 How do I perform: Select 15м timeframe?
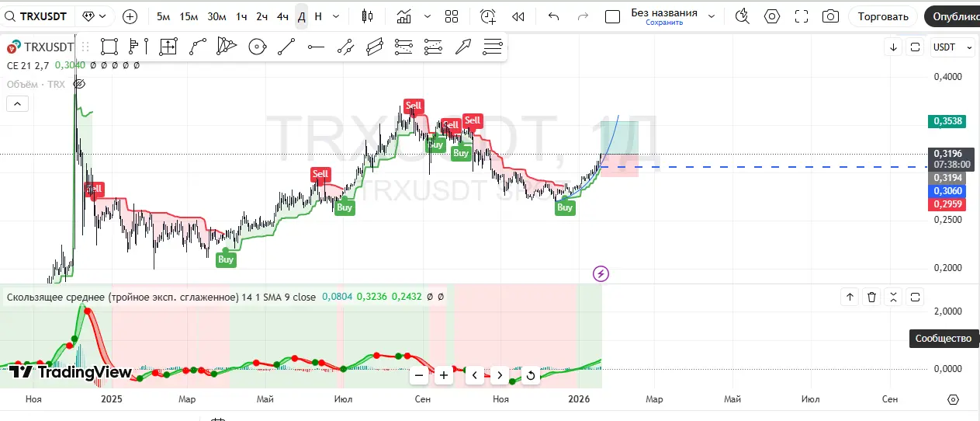(189, 16)
